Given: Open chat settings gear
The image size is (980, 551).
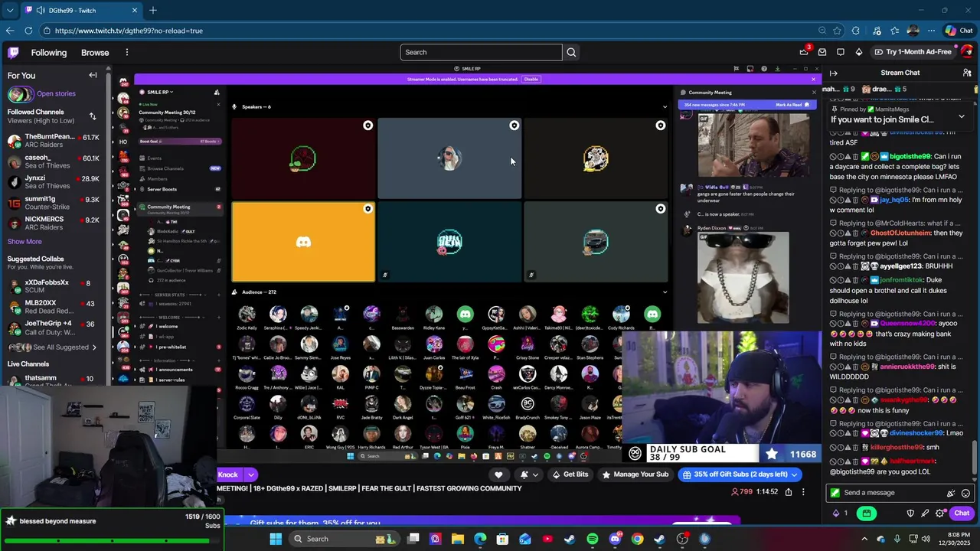Looking at the screenshot, I should [x=940, y=514].
